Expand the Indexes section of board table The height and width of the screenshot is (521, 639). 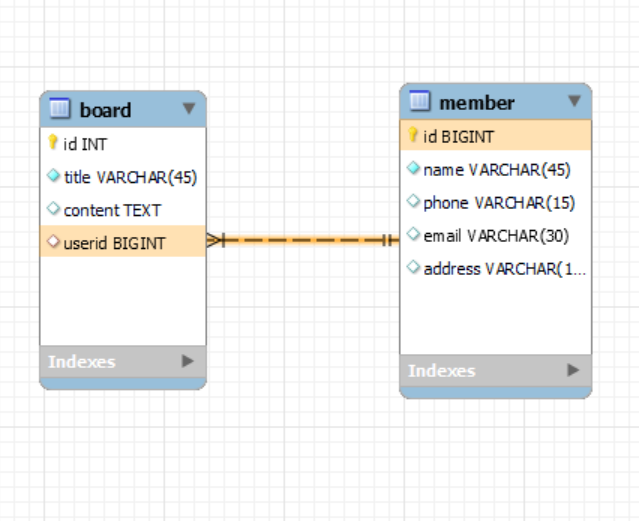187,361
